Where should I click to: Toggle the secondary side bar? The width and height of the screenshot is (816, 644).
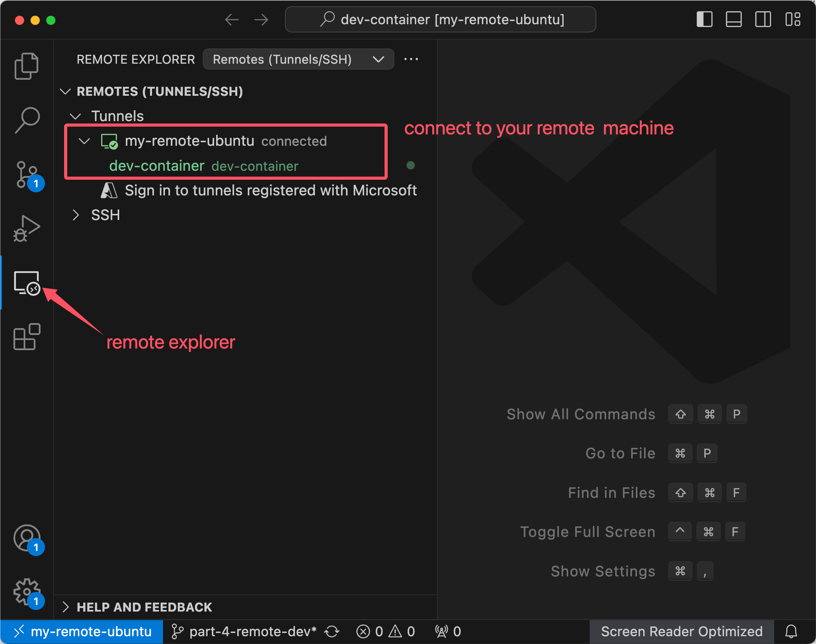(763, 19)
